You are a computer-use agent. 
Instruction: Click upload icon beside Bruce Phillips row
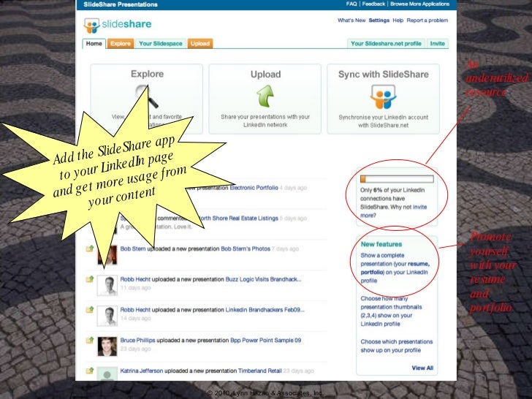click(x=90, y=341)
